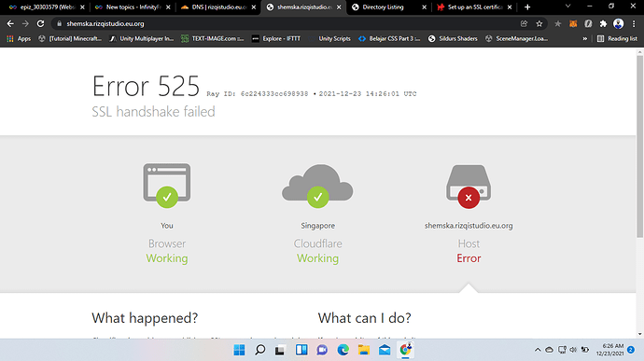Open the Belajar CSS Part 3 bookmark

(x=389, y=38)
